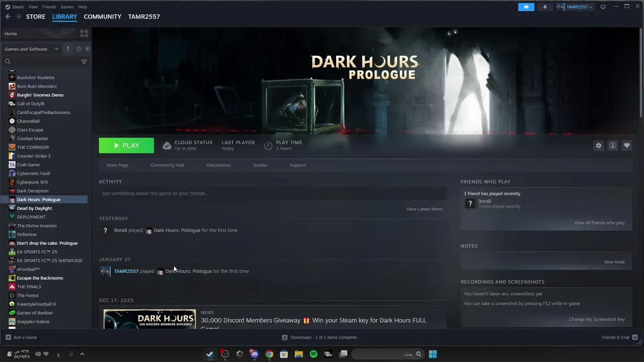Open the notifications bell

545,7
